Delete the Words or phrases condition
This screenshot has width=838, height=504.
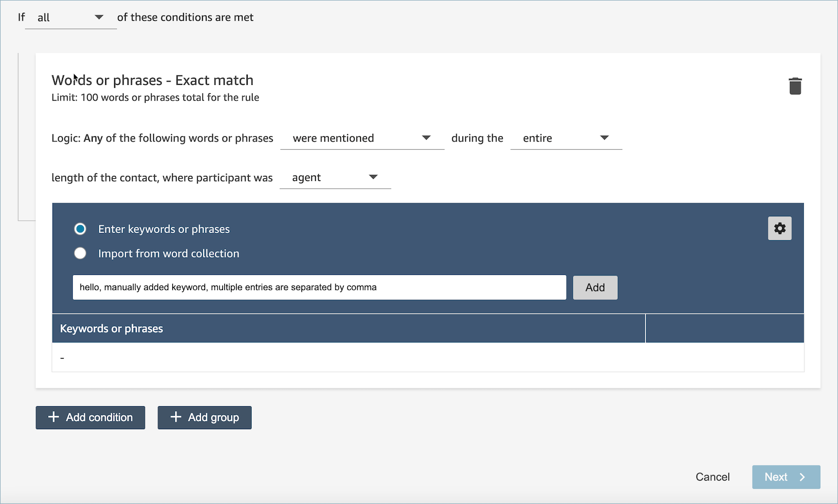796,85
